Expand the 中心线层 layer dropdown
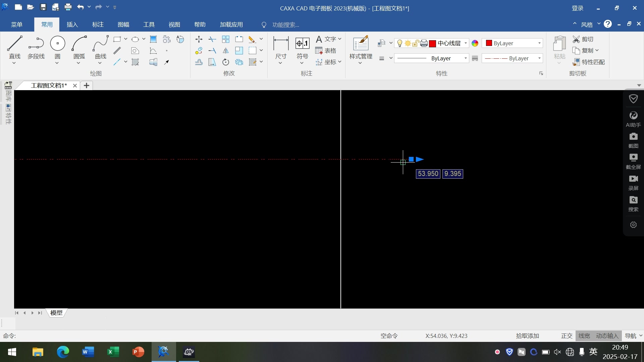 tap(466, 43)
